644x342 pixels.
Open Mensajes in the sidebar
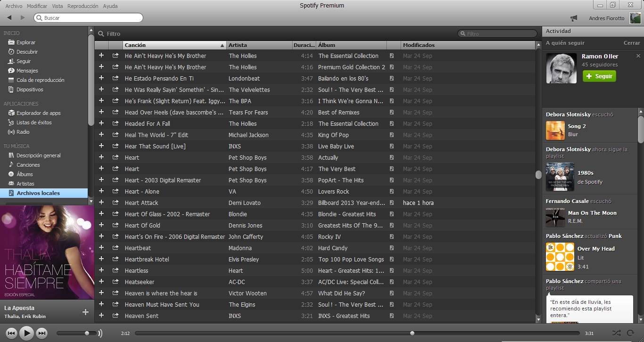pyautogui.click(x=27, y=71)
